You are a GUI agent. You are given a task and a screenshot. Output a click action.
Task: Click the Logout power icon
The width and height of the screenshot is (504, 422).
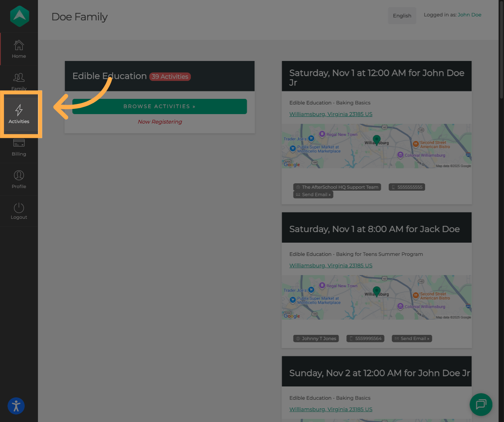[x=19, y=208]
